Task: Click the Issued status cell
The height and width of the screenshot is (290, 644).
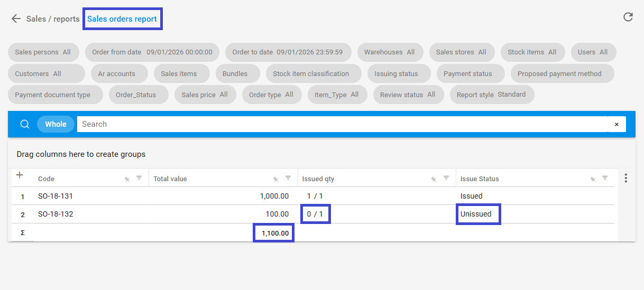Action: (x=472, y=196)
